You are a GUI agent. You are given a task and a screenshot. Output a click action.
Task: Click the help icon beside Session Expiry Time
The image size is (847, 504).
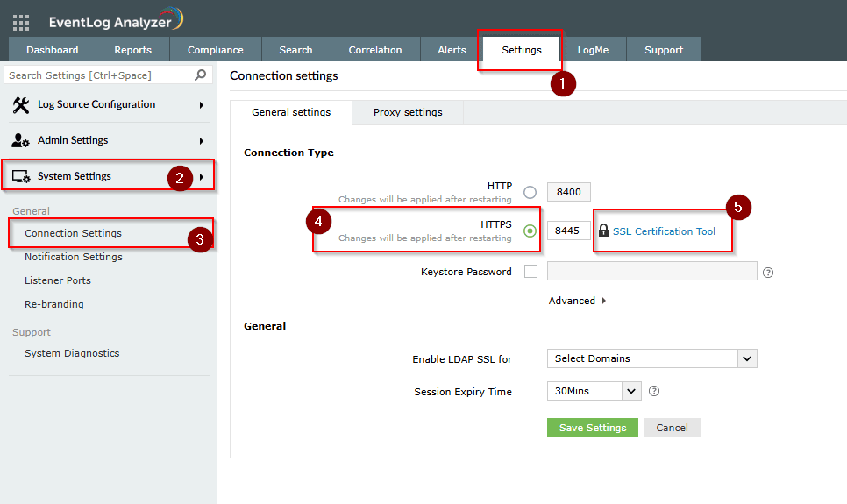pyautogui.click(x=653, y=392)
